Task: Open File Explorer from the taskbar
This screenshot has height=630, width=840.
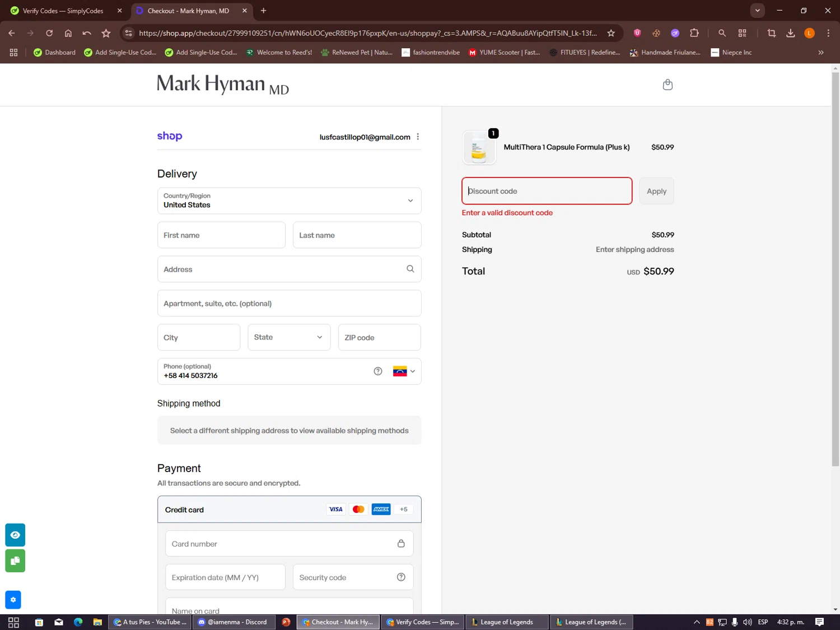Action: (97, 622)
